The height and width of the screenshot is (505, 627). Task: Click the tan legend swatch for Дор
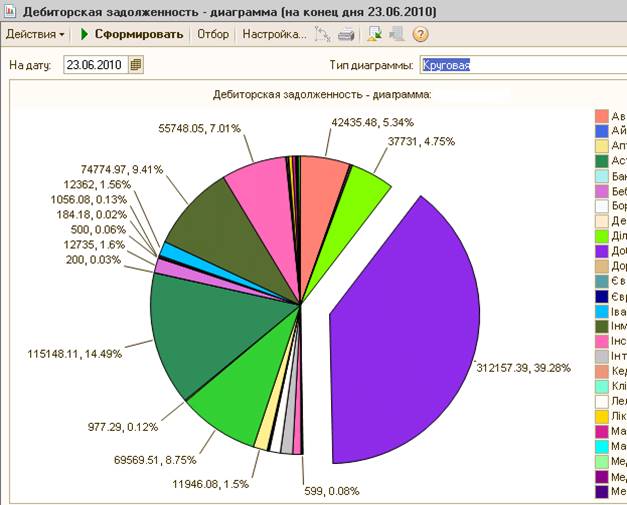pyautogui.click(x=602, y=266)
